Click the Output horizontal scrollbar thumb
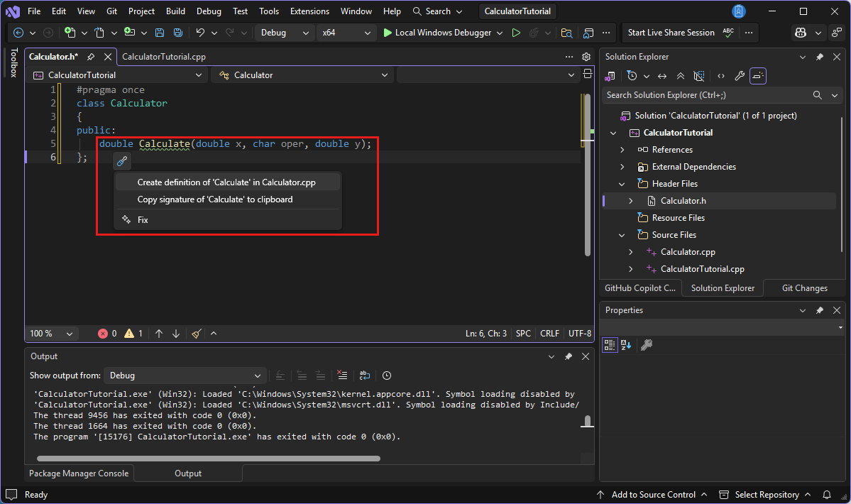 point(209,459)
